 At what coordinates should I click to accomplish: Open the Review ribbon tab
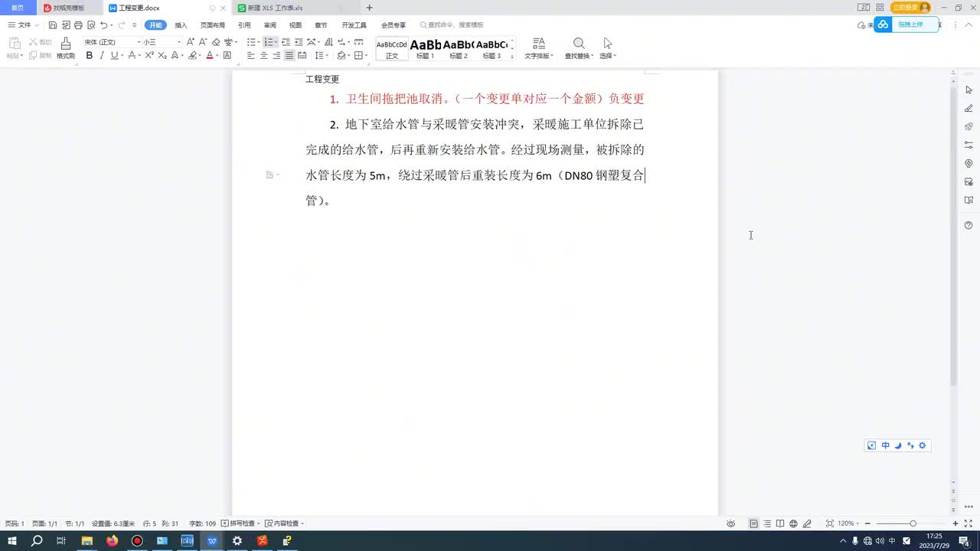click(x=270, y=25)
